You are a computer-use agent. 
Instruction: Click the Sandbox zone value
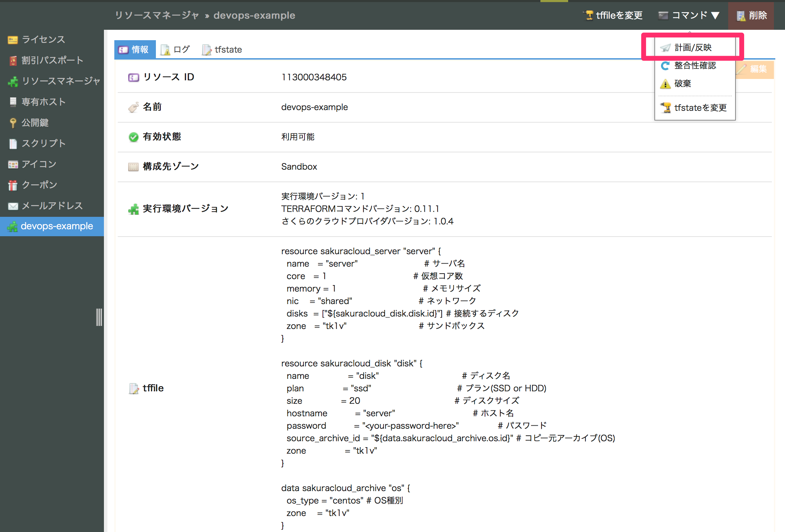pyautogui.click(x=299, y=167)
